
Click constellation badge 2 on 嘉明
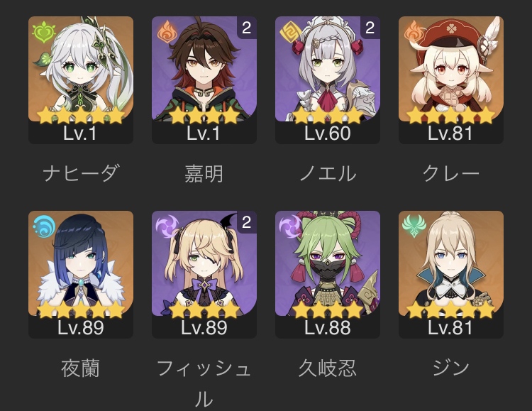[x=247, y=28]
